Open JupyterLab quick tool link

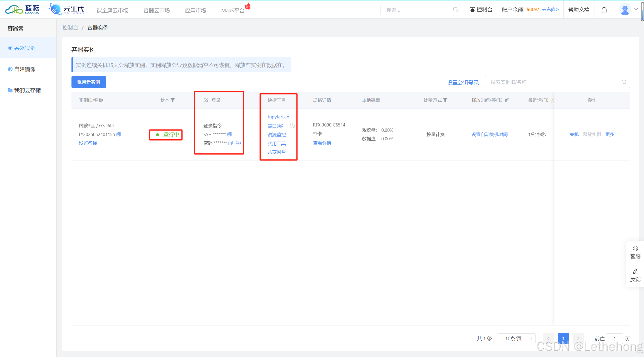click(278, 117)
